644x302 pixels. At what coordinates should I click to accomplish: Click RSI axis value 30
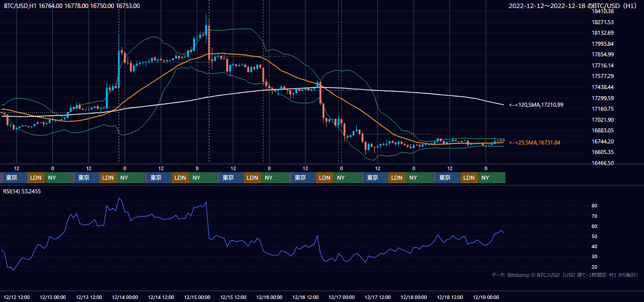(x=595, y=257)
